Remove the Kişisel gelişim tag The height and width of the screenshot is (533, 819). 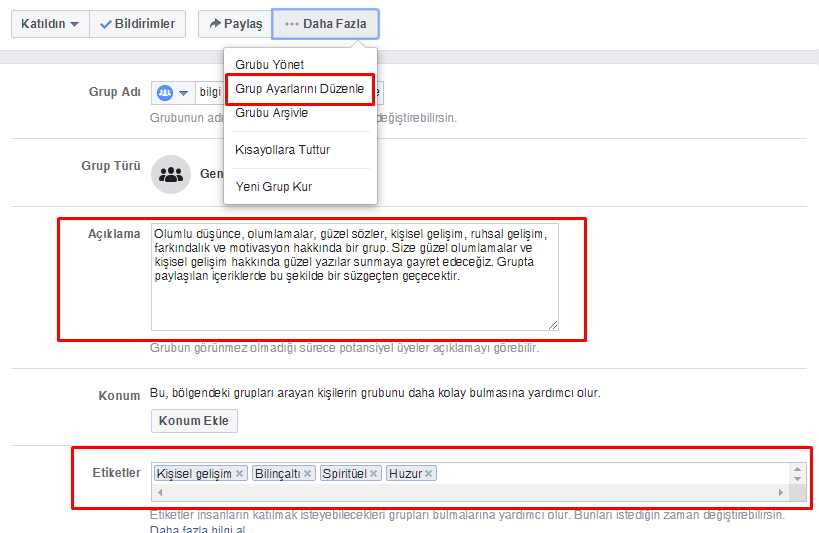(239, 473)
